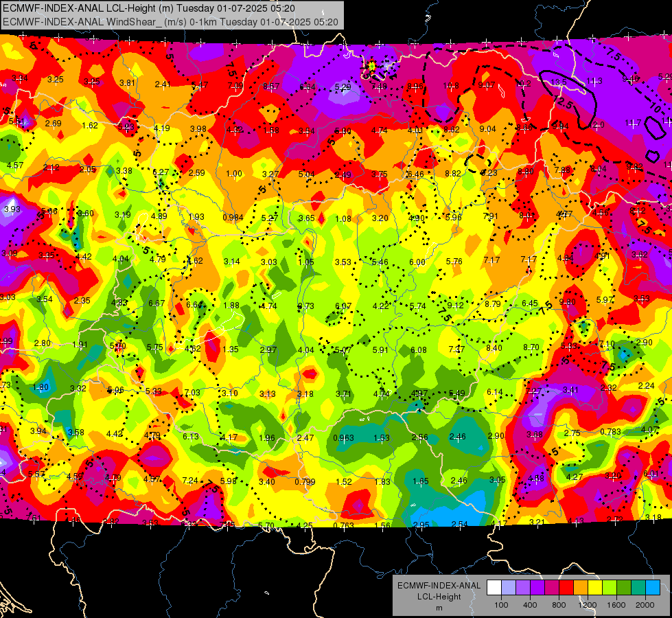
Task: Click the grid value 9.80
Action: [x=568, y=302]
